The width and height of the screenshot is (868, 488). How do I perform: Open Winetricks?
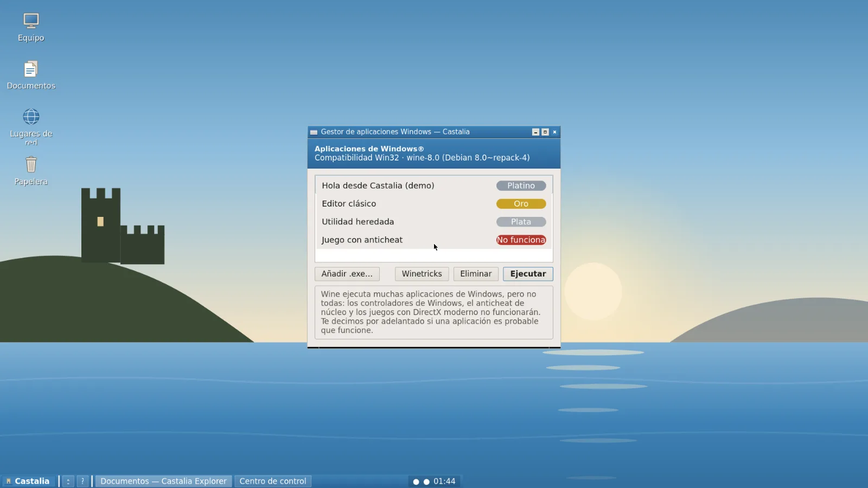coord(422,274)
